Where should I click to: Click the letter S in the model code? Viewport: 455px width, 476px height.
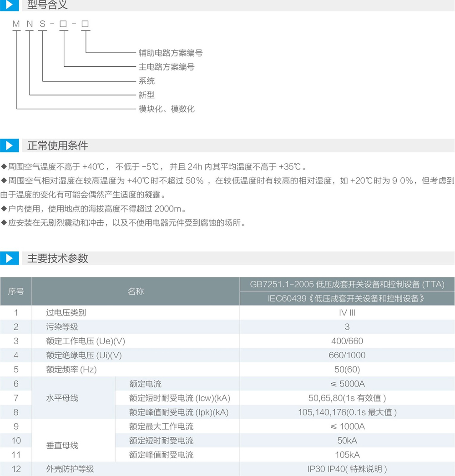click(x=42, y=24)
